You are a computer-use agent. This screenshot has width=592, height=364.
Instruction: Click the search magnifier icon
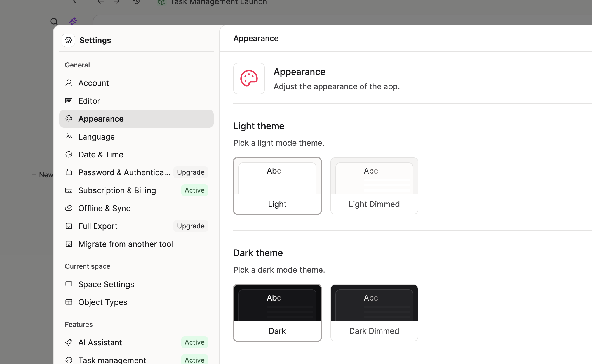[x=54, y=22]
